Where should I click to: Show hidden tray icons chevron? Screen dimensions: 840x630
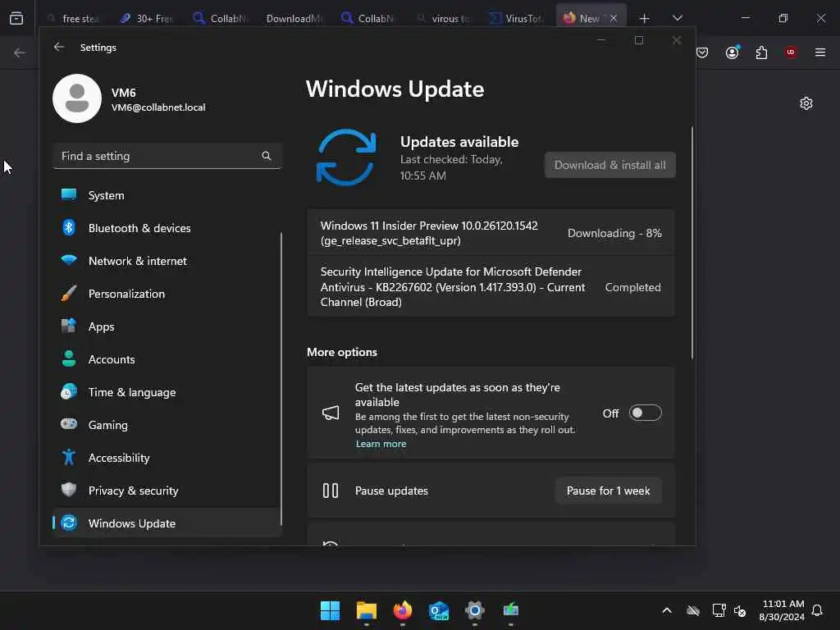[667, 610]
